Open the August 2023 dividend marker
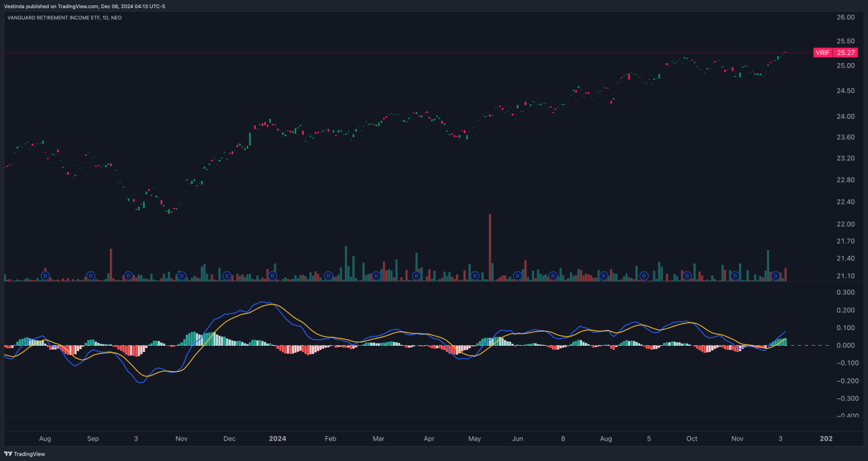The image size is (868, 461). coord(45,276)
